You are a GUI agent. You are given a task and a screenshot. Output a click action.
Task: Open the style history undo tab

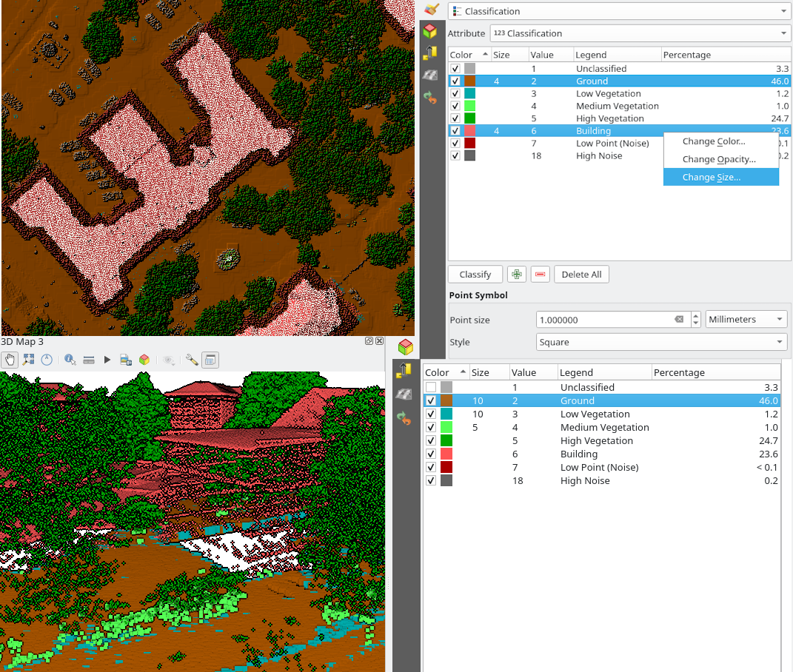pyautogui.click(x=429, y=96)
